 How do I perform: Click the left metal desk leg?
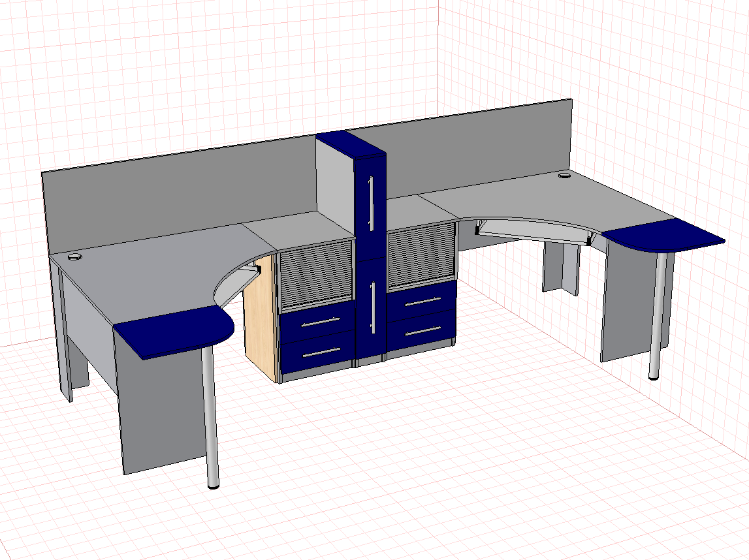pos(210,417)
